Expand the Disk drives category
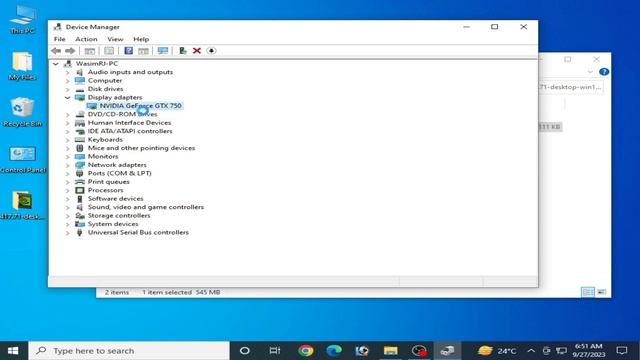Image resolution: width=640 pixels, height=360 pixels. pyautogui.click(x=68, y=89)
